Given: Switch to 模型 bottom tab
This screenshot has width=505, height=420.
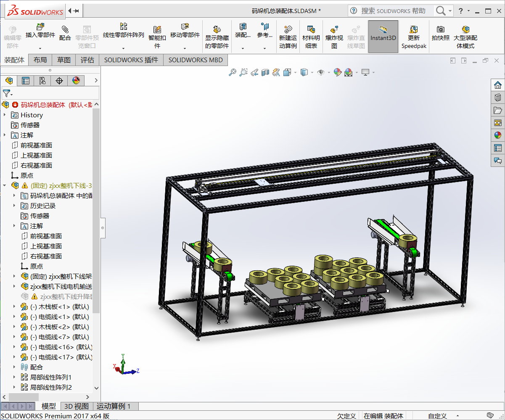Looking at the screenshot, I should coord(49,406).
